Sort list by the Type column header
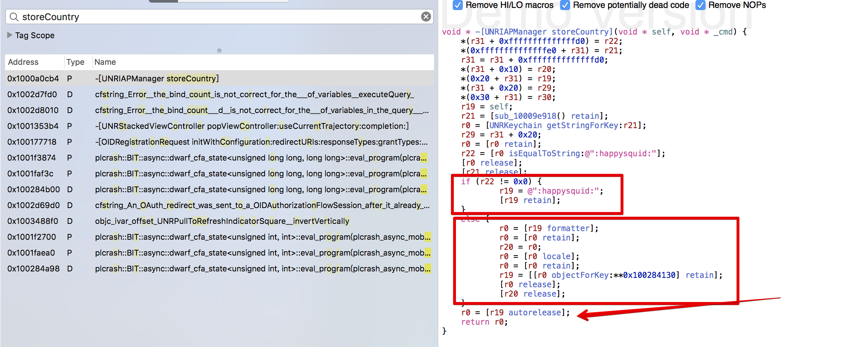This screenshot has width=868, height=347. point(75,62)
